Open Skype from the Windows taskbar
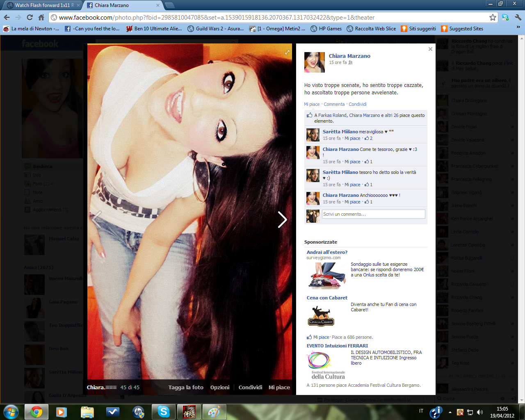The height and width of the screenshot is (420, 525). pyautogui.click(x=163, y=411)
